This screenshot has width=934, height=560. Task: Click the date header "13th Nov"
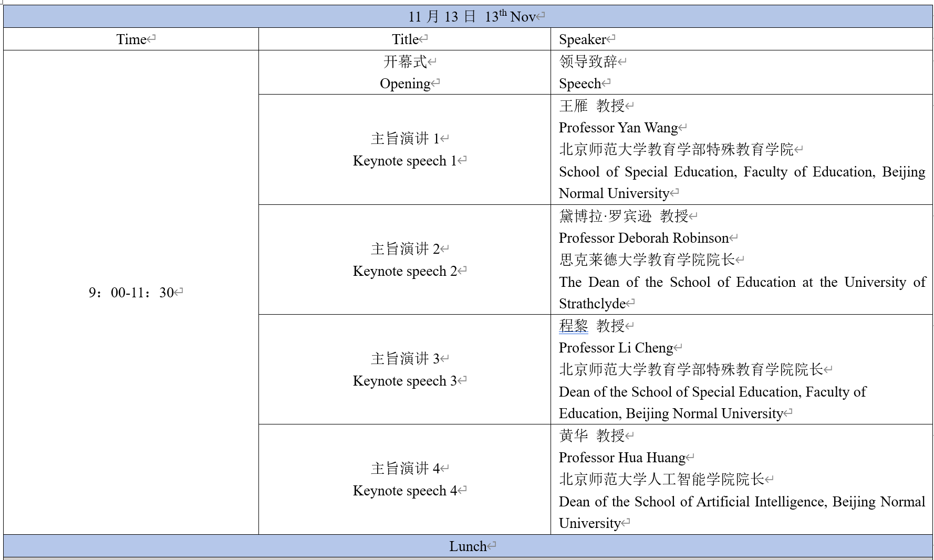pos(509,17)
